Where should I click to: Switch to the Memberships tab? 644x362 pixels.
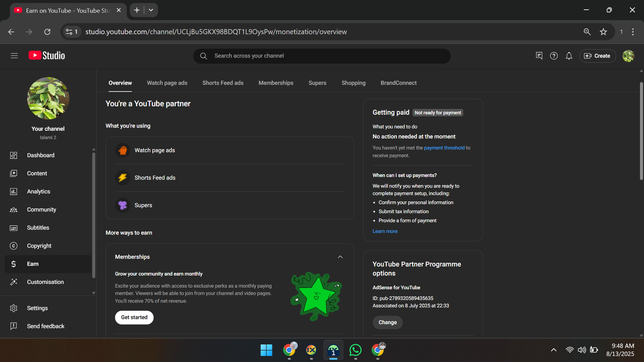pos(276,83)
